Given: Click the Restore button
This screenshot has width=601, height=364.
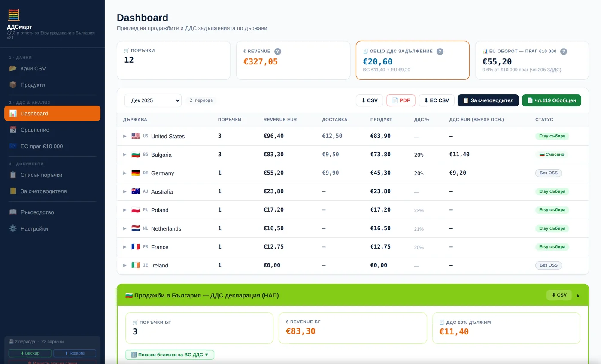Looking at the screenshot, I should click(x=75, y=353).
